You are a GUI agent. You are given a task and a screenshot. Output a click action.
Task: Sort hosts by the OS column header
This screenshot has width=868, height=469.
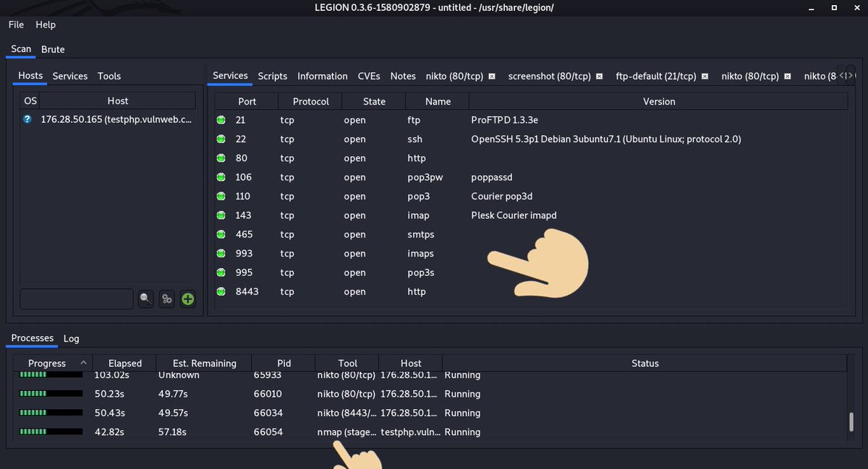coord(30,101)
